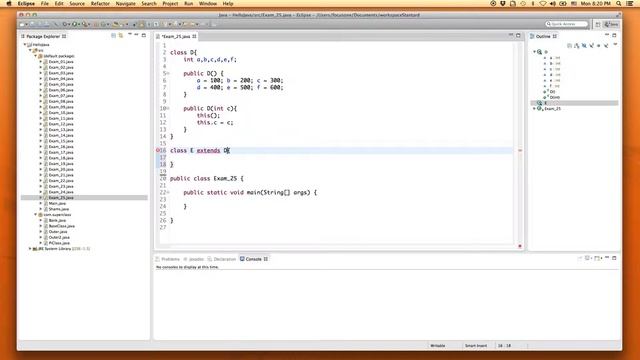Select the Console tab
Viewport: 640px width, 360px height.
(253, 259)
